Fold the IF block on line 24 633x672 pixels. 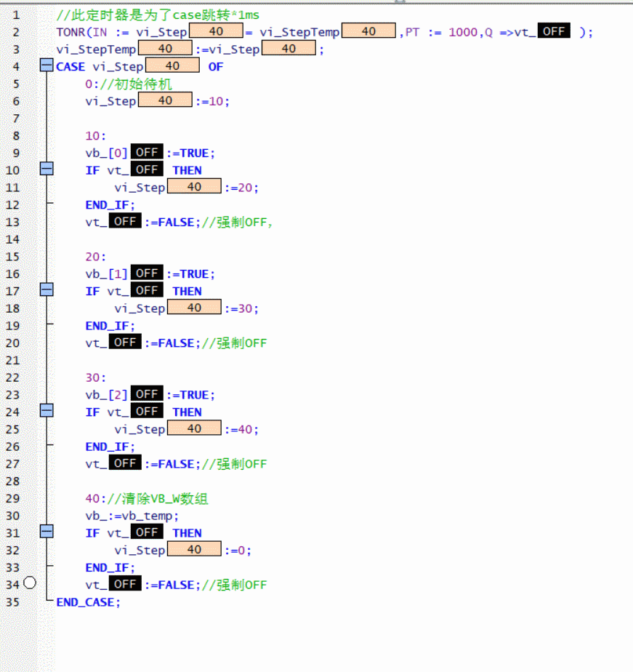tap(47, 411)
